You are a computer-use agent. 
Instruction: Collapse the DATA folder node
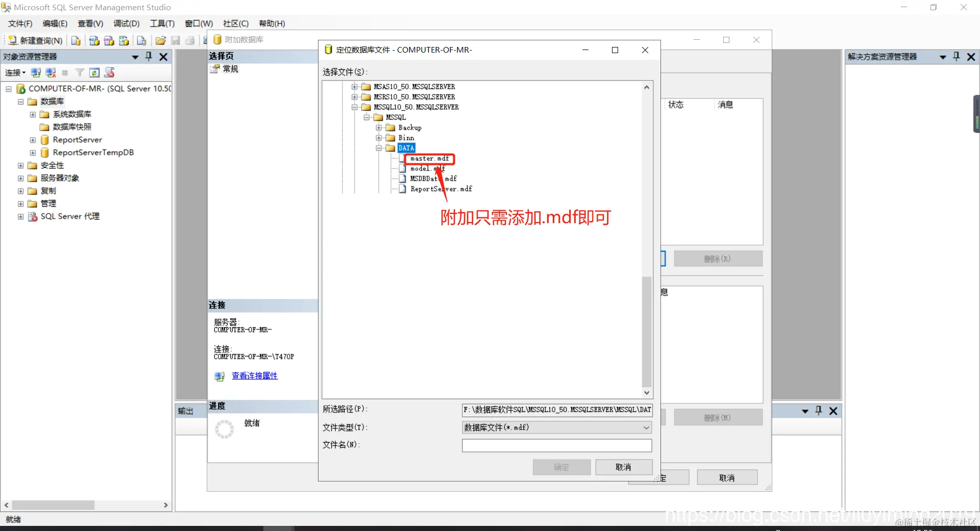pos(379,148)
